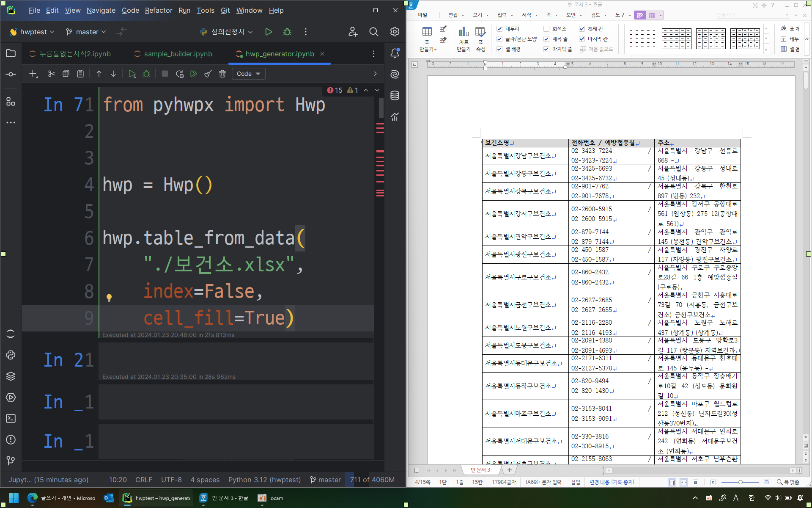Click Python 3.12 (hwptest) interpreter status
This screenshot has height=508, width=812.
pyautogui.click(x=264, y=480)
